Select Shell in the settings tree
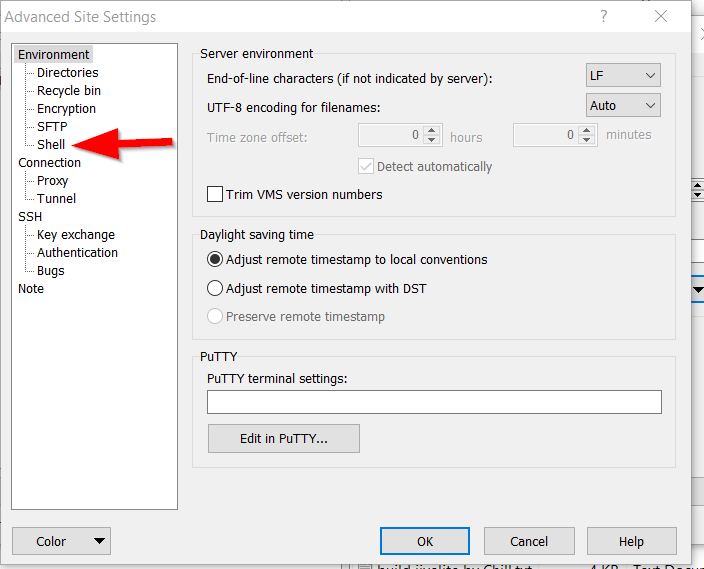Image resolution: width=704 pixels, height=569 pixels. point(51,144)
